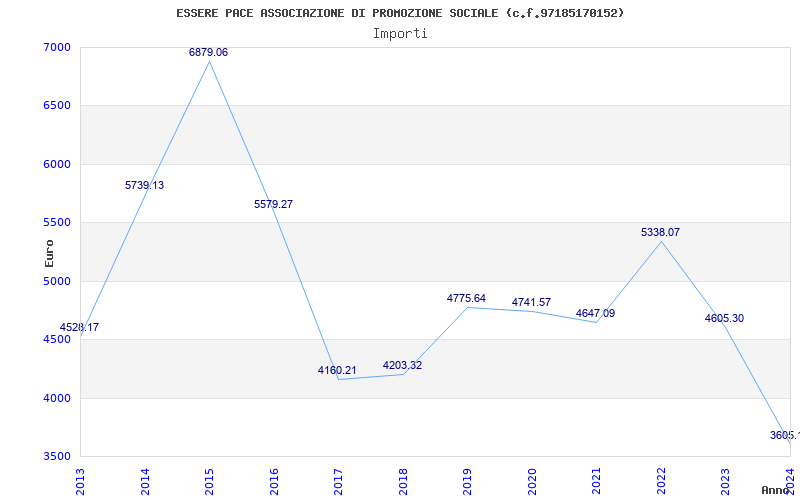Select the Importi subtitle
The image size is (800, 500).
(400, 34)
